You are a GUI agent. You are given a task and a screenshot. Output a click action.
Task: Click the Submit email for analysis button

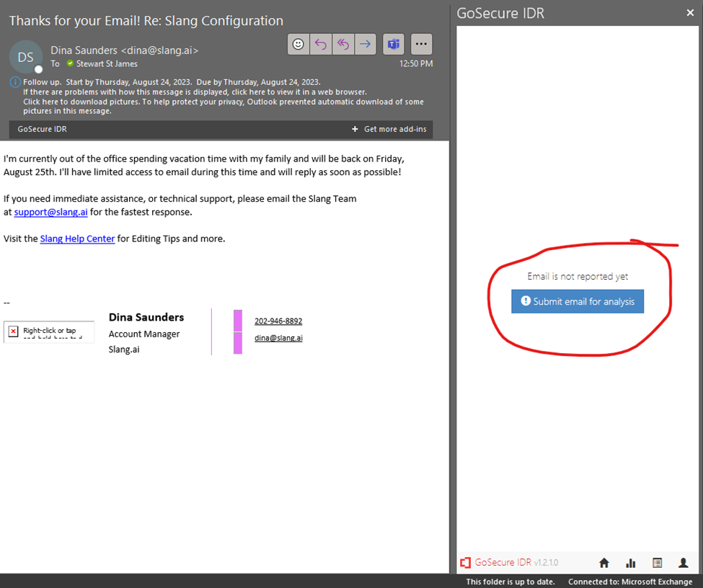pyautogui.click(x=577, y=301)
